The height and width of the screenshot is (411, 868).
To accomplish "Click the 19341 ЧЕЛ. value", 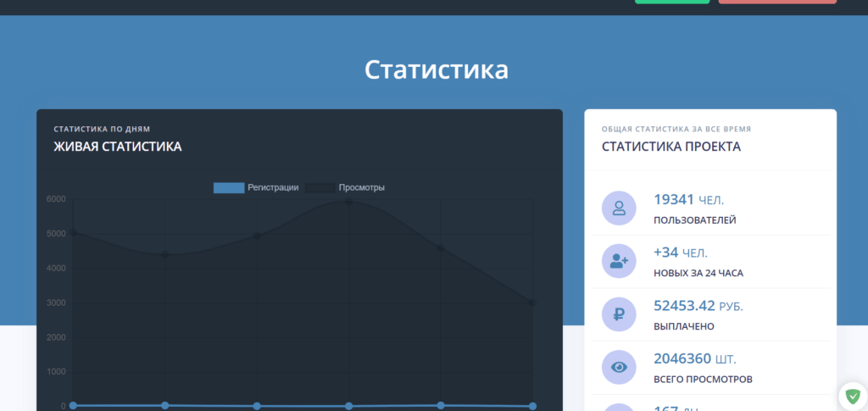I will pos(688,200).
